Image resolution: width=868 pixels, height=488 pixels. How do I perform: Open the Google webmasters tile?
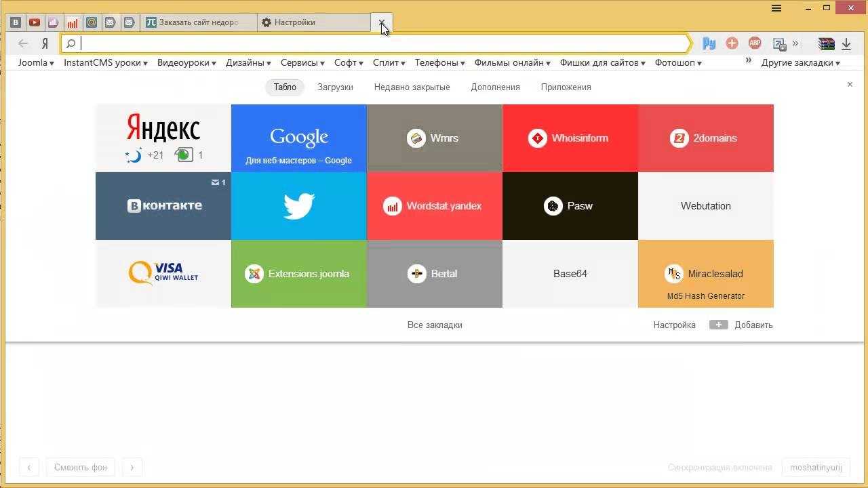[x=299, y=138]
